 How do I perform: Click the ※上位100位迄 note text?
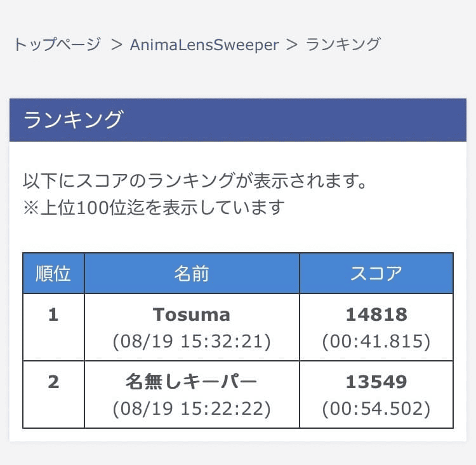click(153, 208)
